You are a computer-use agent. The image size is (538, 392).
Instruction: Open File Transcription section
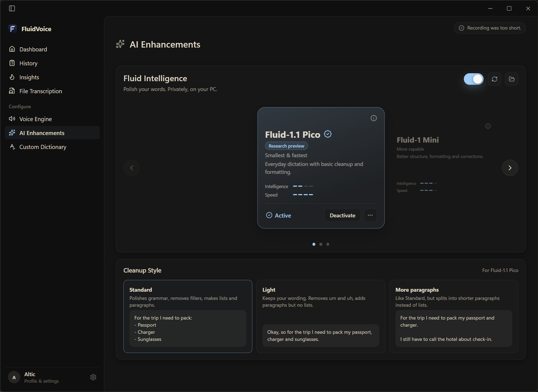[x=52, y=91]
